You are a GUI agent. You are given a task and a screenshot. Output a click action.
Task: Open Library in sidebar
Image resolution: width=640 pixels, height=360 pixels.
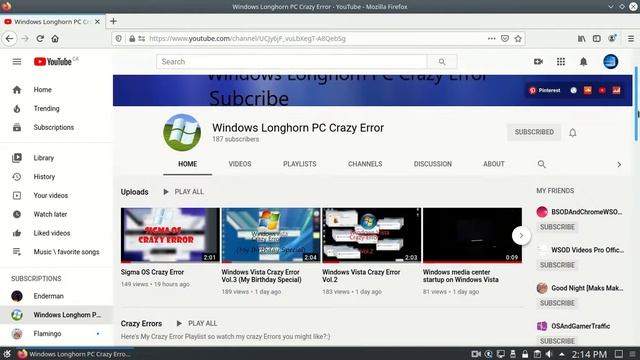tap(56, 158)
